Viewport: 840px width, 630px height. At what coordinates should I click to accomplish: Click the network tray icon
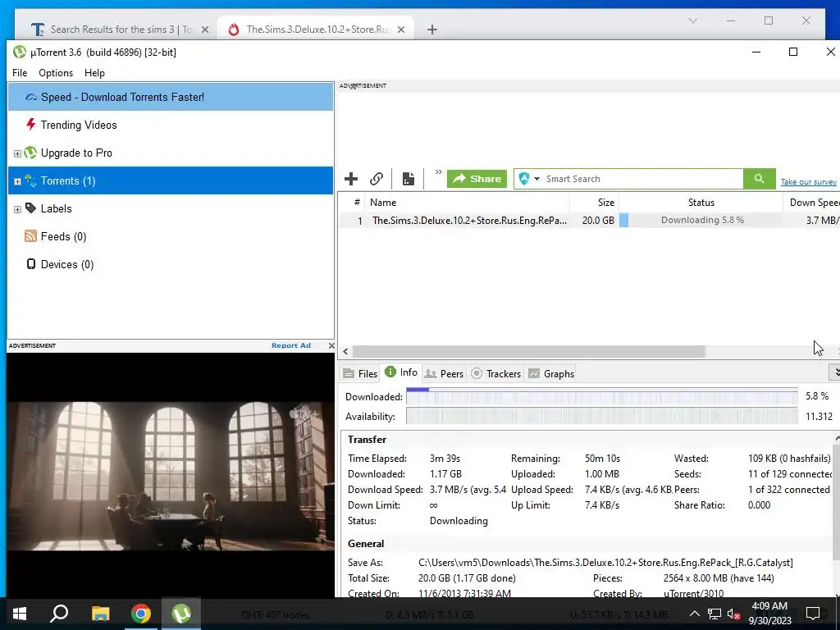tap(714, 614)
